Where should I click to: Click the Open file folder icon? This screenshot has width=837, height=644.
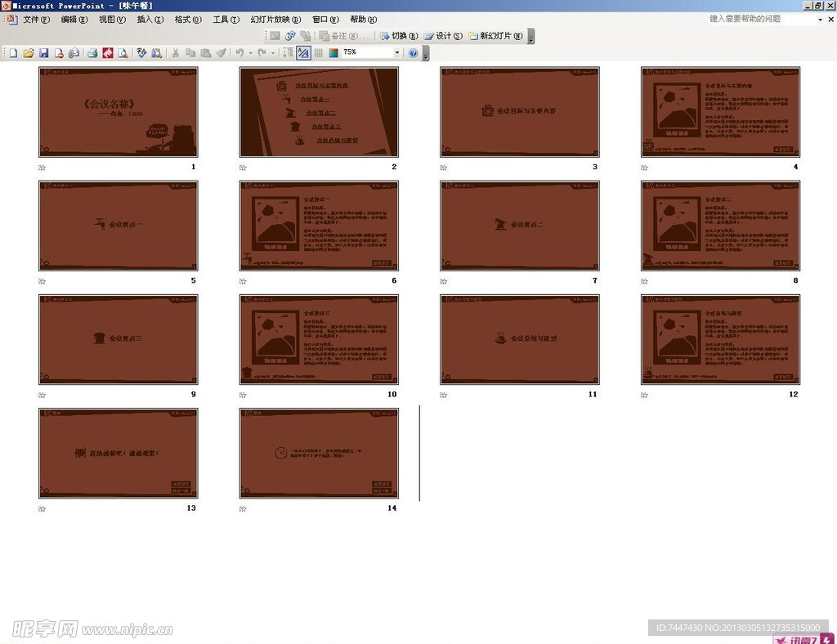[x=29, y=53]
